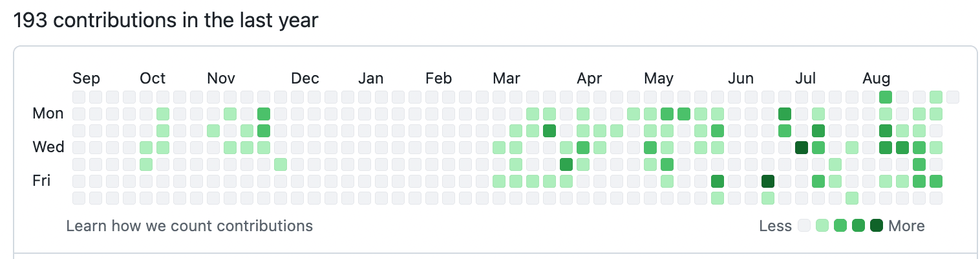Click the lone Sunday cell in the final column

click(x=953, y=97)
